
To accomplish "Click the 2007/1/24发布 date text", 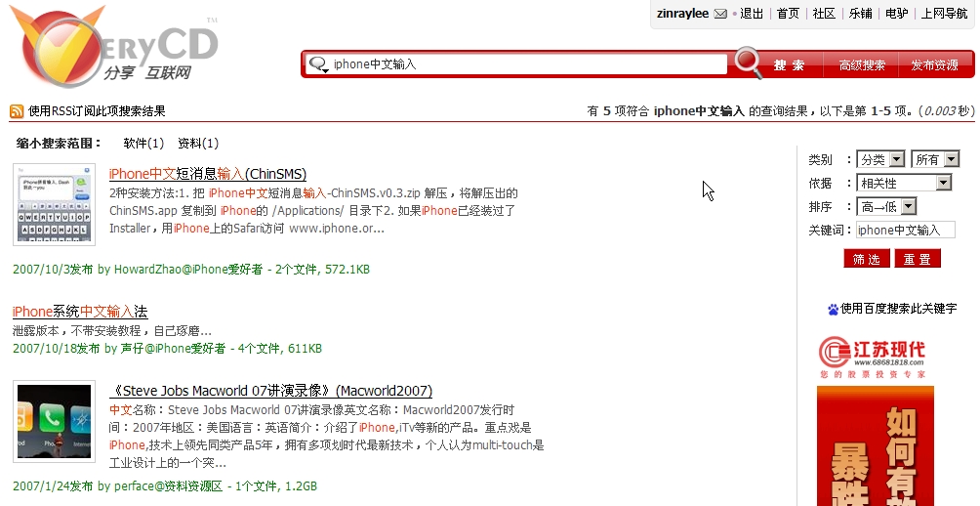I will click(53, 486).
